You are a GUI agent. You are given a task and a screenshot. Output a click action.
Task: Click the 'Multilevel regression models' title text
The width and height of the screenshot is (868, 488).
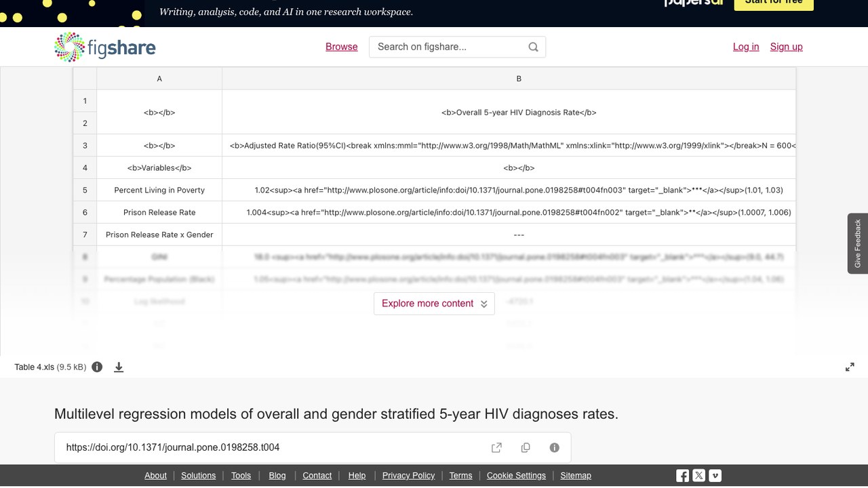(336, 414)
